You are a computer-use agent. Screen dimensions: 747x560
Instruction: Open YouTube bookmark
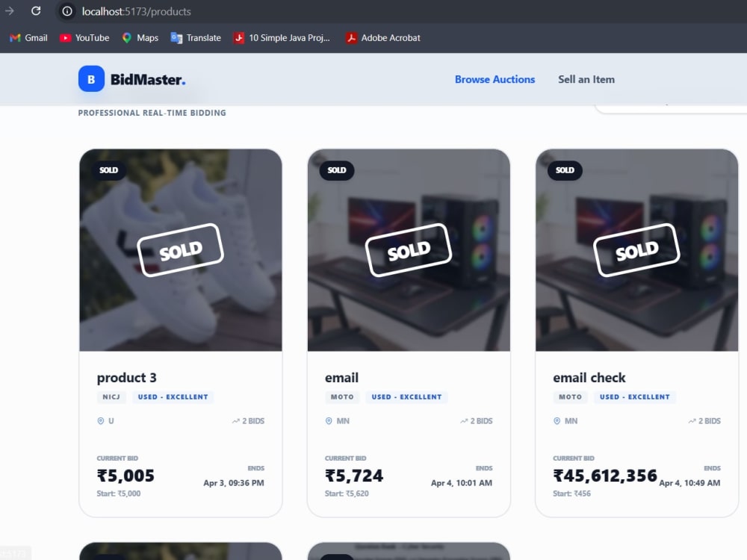84,37
